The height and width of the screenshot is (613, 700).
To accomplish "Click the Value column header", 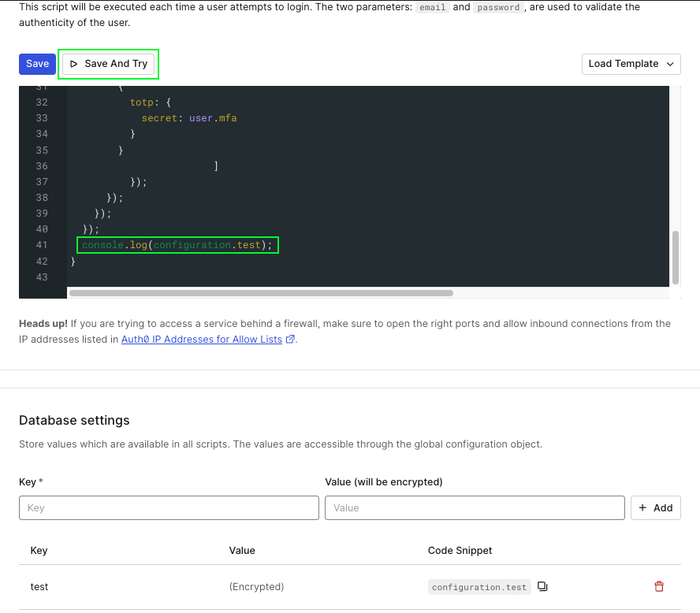I will [x=242, y=551].
